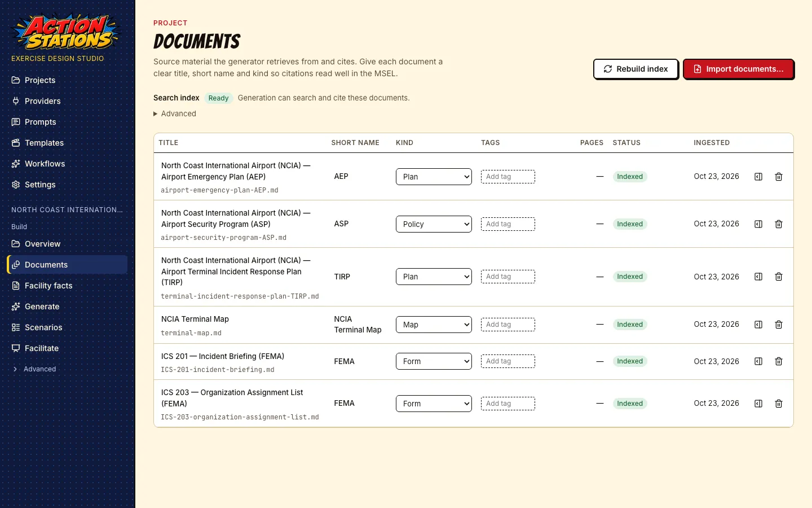Open the Map kind dropdown

click(434, 325)
